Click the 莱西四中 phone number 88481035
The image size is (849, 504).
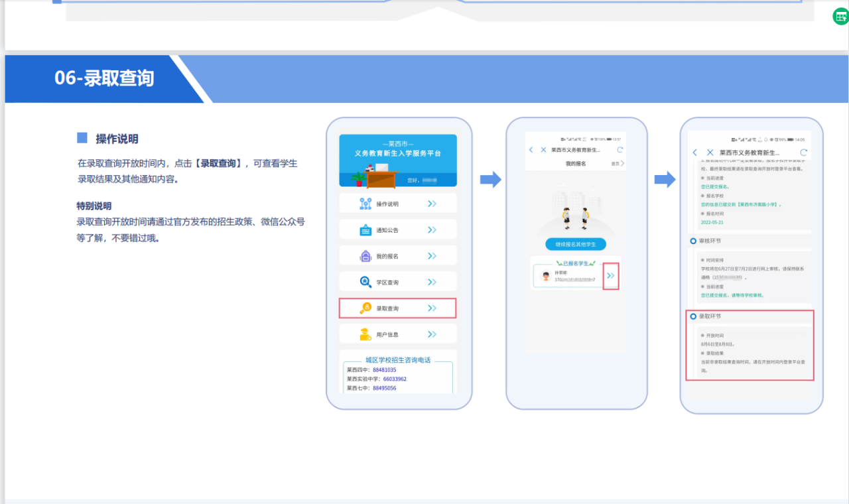384,370
